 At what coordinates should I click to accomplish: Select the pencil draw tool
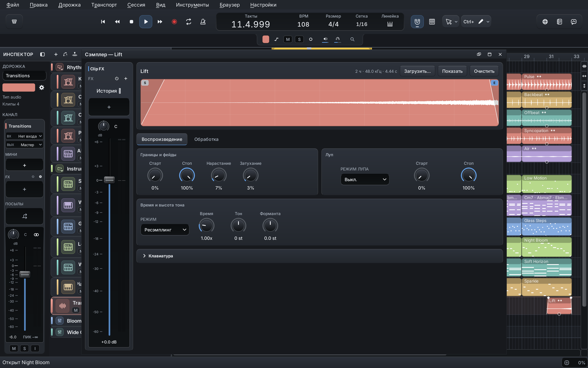coord(481,22)
